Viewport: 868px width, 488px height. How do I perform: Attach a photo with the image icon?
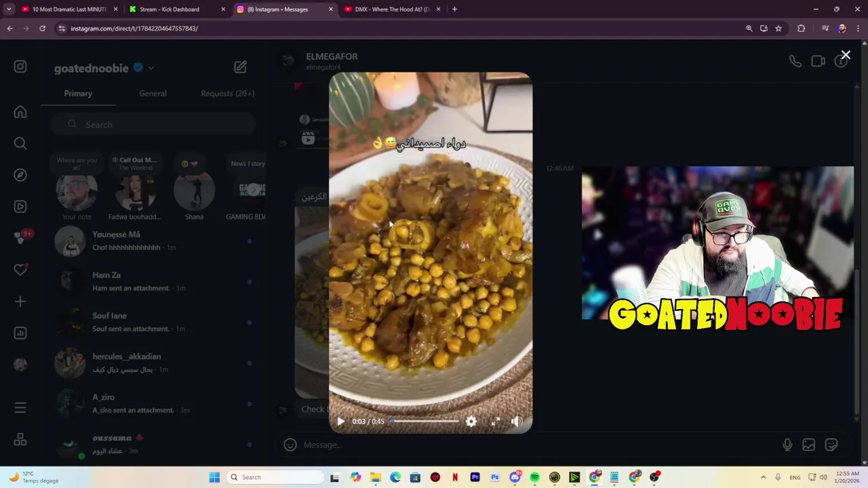coord(809,445)
